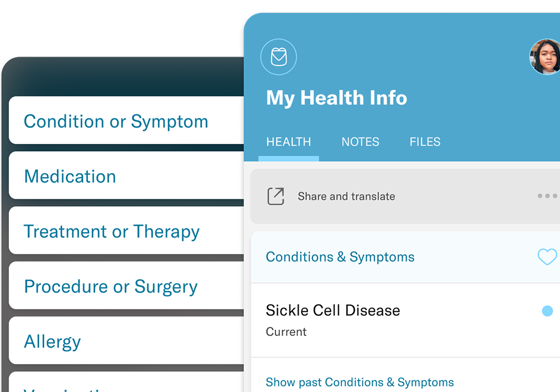
Task: Open the FILES tab
Action: point(425,142)
